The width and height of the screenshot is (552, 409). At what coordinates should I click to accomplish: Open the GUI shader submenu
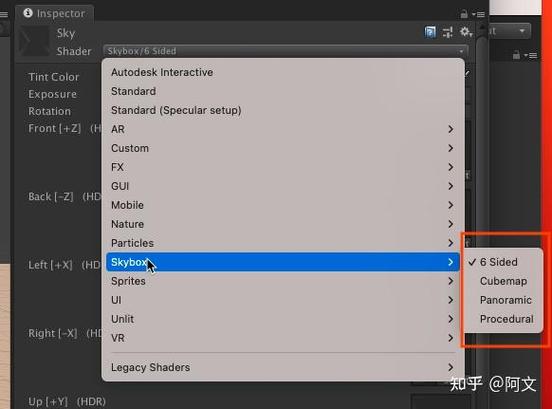(283, 186)
